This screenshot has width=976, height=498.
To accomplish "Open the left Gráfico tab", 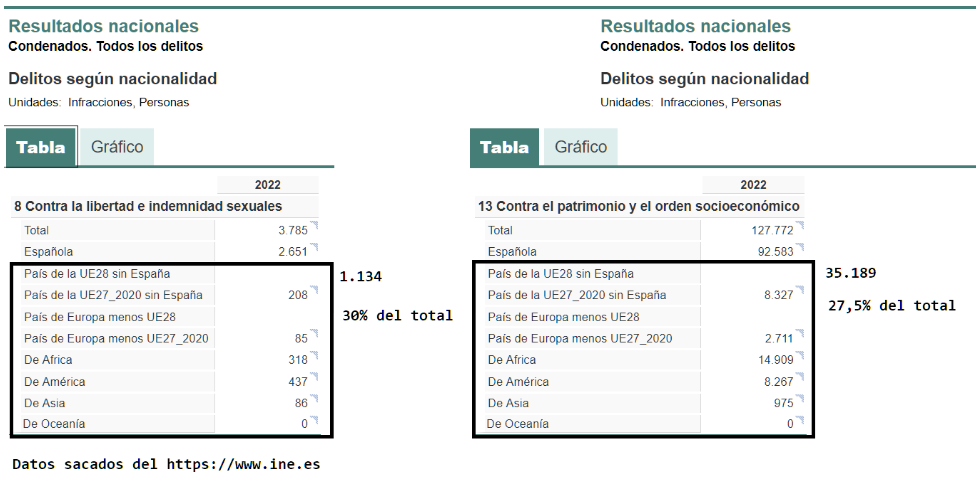I will tap(117, 147).
